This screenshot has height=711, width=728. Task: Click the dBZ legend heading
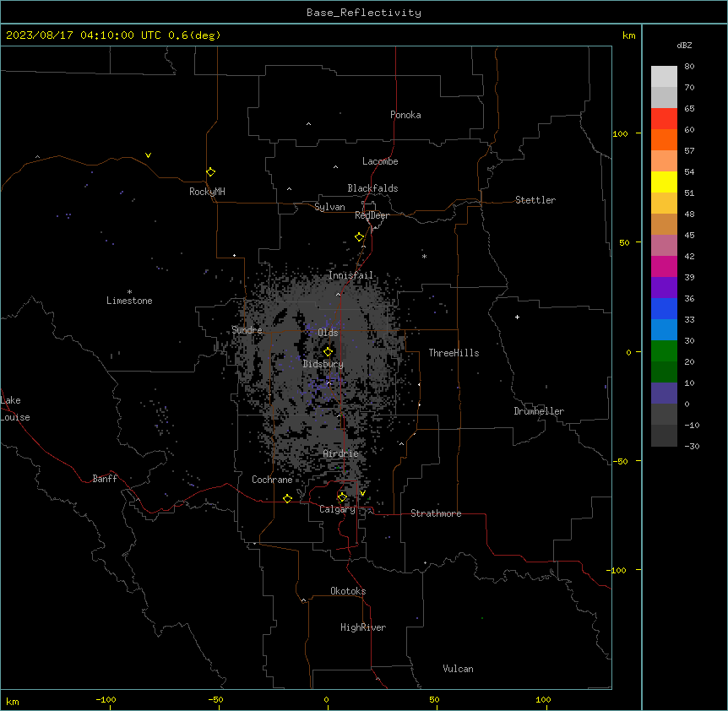[684, 45]
